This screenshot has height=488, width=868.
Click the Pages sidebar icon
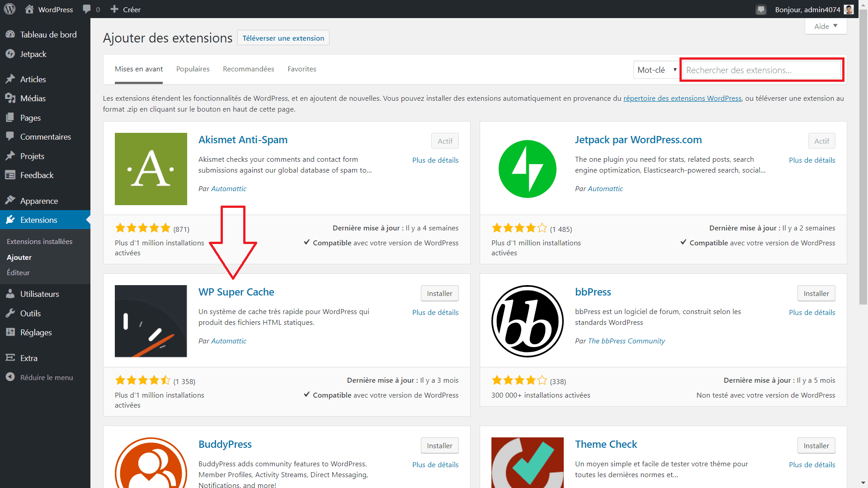pos(10,117)
